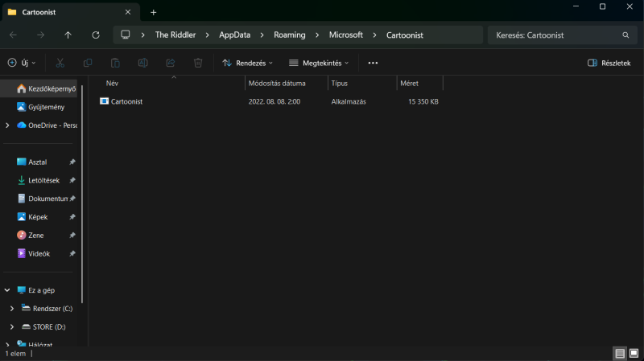Open the Megtekintés view dropdown
644x361 pixels.
pos(319,63)
